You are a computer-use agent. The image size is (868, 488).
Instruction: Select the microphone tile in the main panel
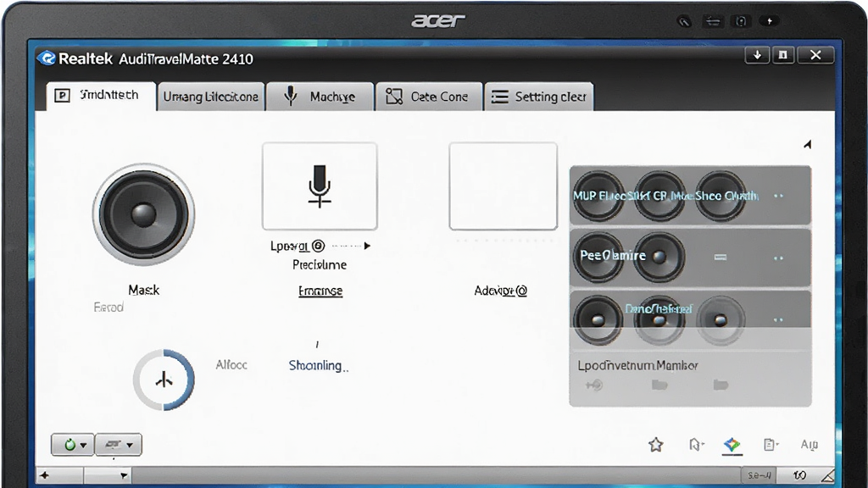[320, 186]
